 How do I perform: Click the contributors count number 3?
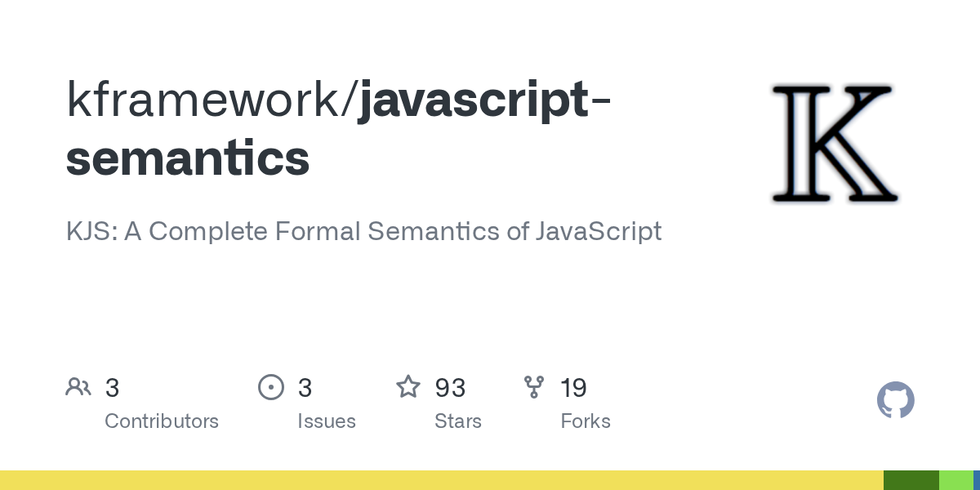click(x=113, y=388)
